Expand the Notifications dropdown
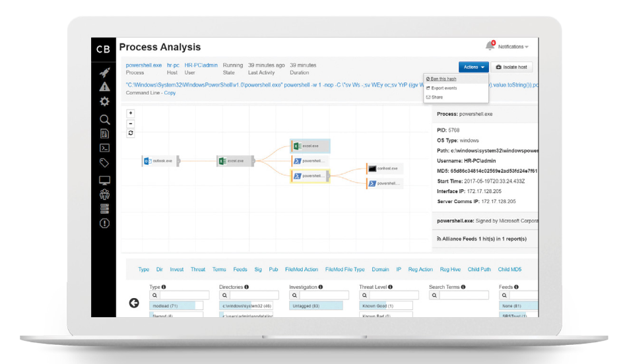The height and width of the screenshot is (364, 623). tap(513, 47)
